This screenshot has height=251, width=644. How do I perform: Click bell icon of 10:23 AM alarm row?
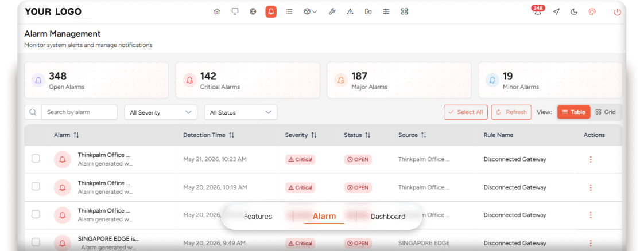pos(63,160)
